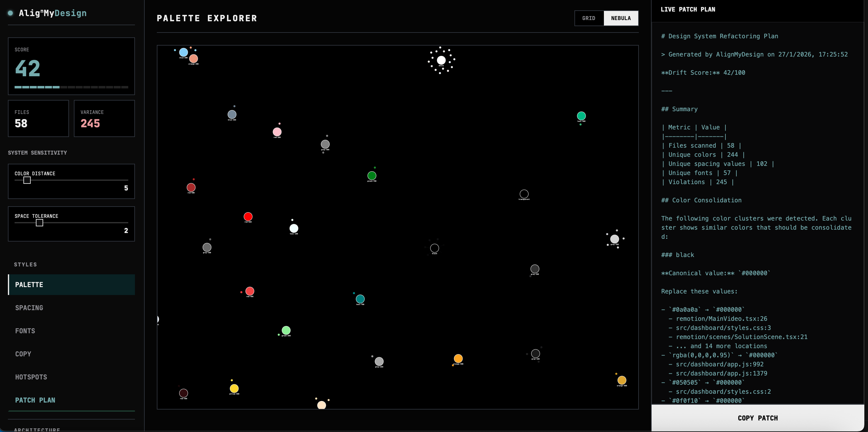Click the AlignMyDesign logo icon
Image resolution: width=868 pixels, height=432 pixels.
[x=10, y=13]
